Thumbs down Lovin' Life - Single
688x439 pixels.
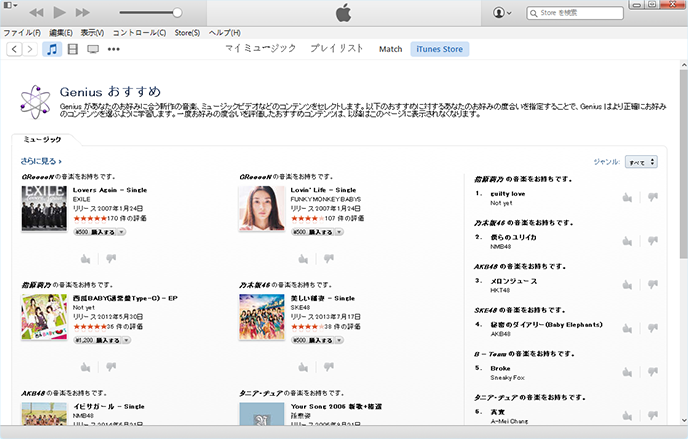[329, 259]
